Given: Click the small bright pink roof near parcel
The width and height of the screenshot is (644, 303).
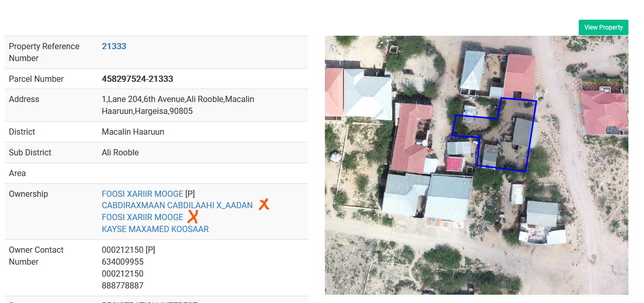Looking at the screenshot, I should (455, 164).
